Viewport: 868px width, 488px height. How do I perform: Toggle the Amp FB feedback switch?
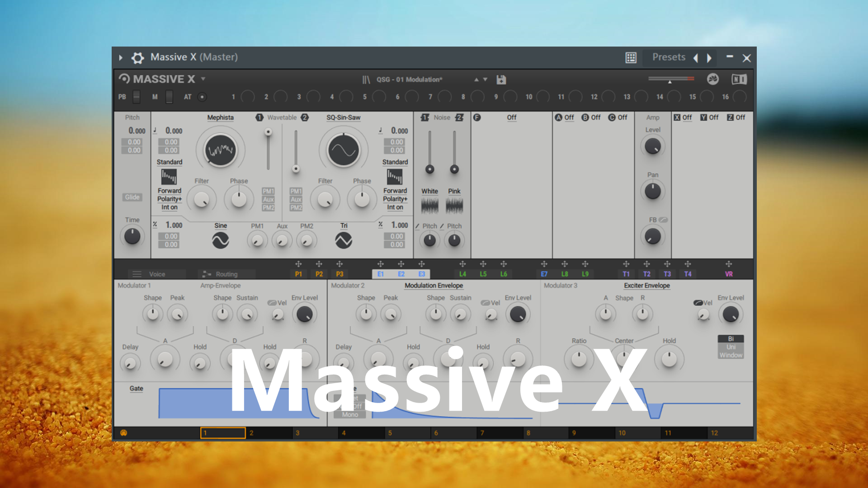click(663, 220)
